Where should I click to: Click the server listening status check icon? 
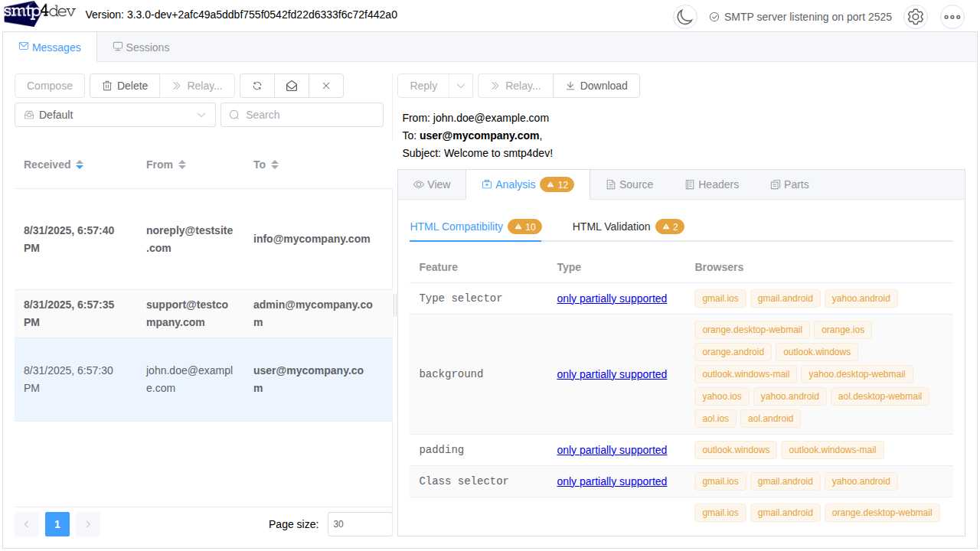tap(714, 17)
